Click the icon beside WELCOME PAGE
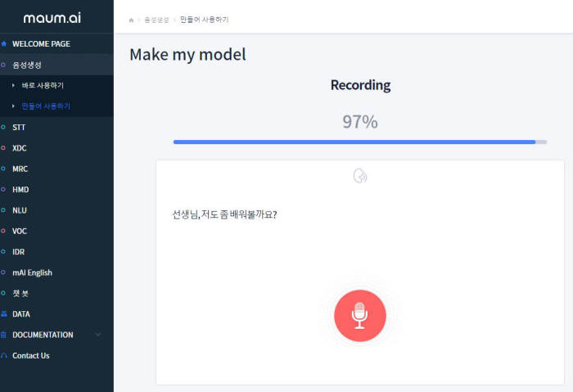The height and width of the screenshot is (392, 573). click(4, 44)
